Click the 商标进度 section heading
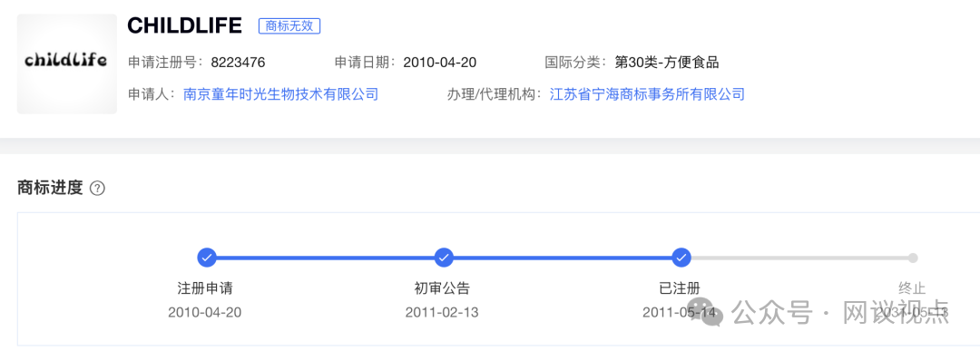 click(x=50, y=188)
